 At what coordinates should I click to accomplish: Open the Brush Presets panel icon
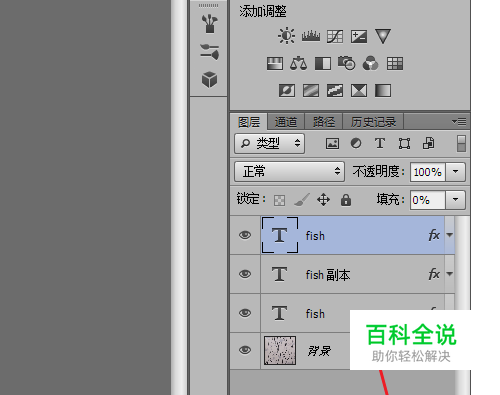tap(210, 52)
